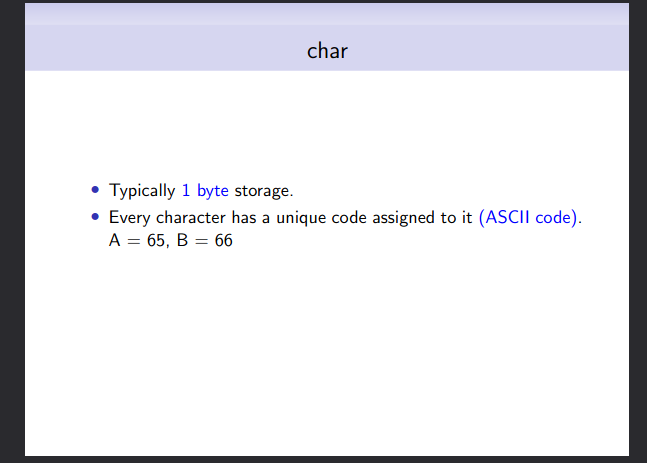Select the second bullet point marker

(95, 217)
